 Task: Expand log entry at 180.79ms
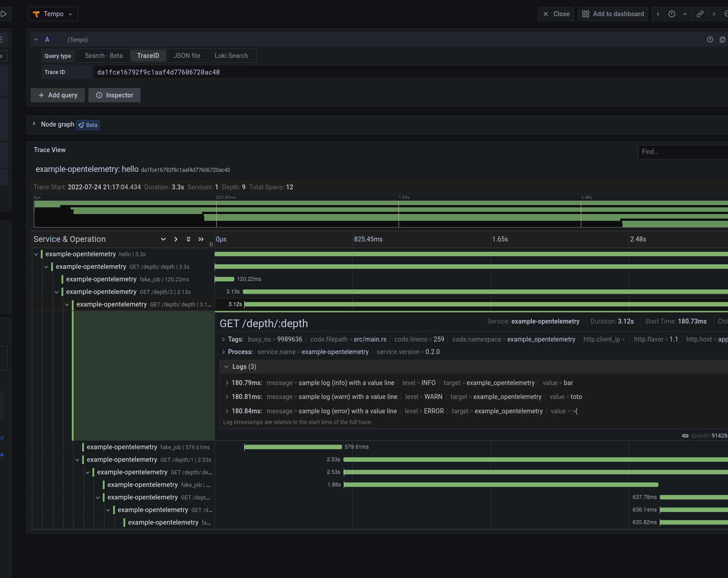pyautogui.click(x=227, y=383)
